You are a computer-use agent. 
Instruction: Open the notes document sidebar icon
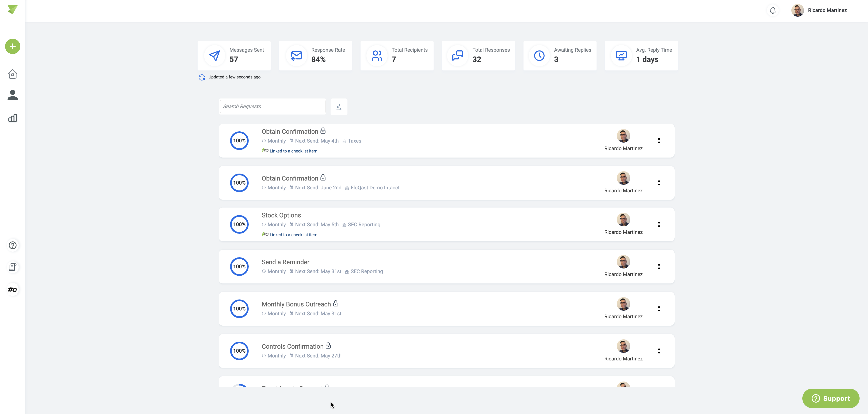point(12,267)
